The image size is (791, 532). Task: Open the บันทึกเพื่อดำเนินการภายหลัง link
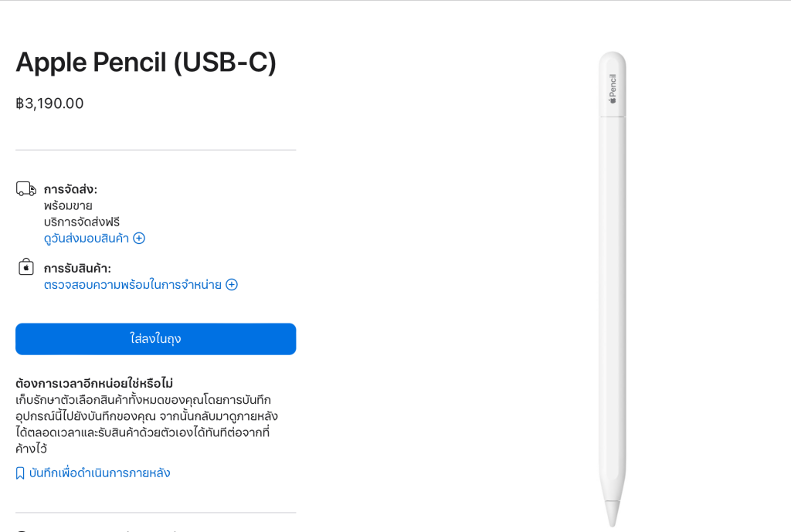(x=100, y=473)
